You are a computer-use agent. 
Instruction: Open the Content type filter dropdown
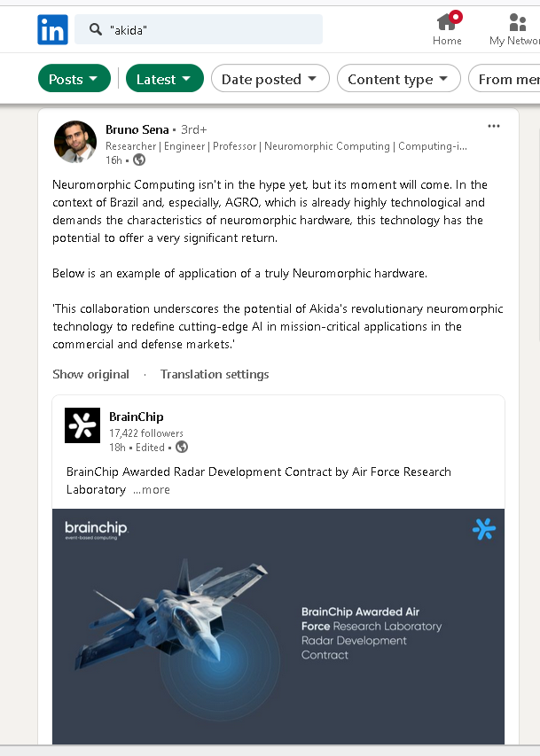[398, 79]
